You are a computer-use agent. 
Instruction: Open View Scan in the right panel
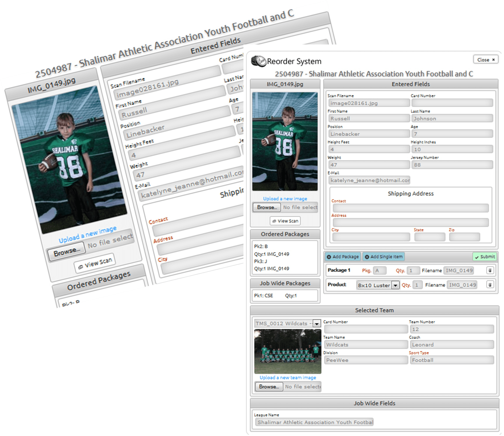(285, 221)
